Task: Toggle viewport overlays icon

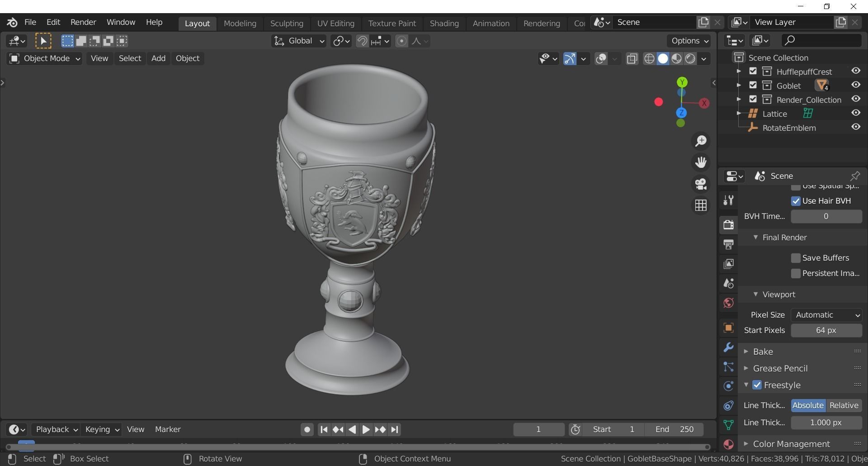Action: click(x=601, y=59)
